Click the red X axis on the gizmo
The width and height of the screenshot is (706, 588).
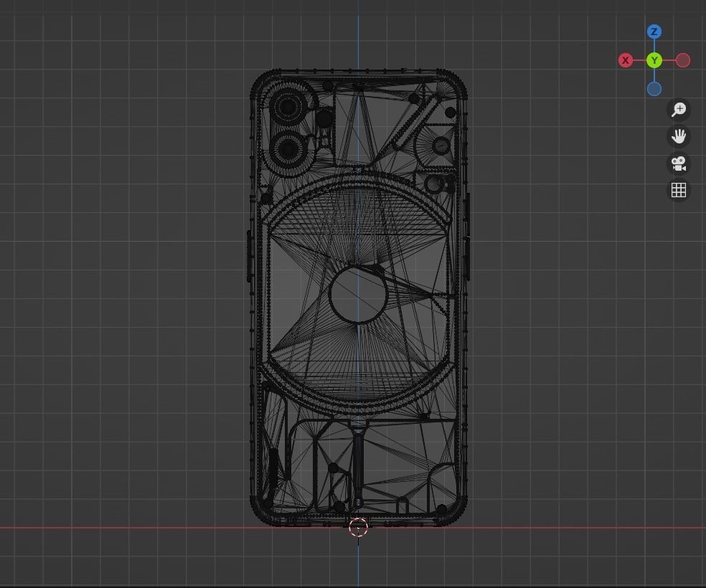click(626, 60)
